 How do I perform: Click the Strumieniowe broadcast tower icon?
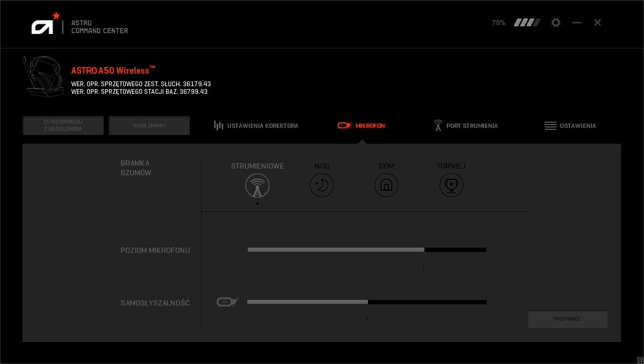coord(257,185)
